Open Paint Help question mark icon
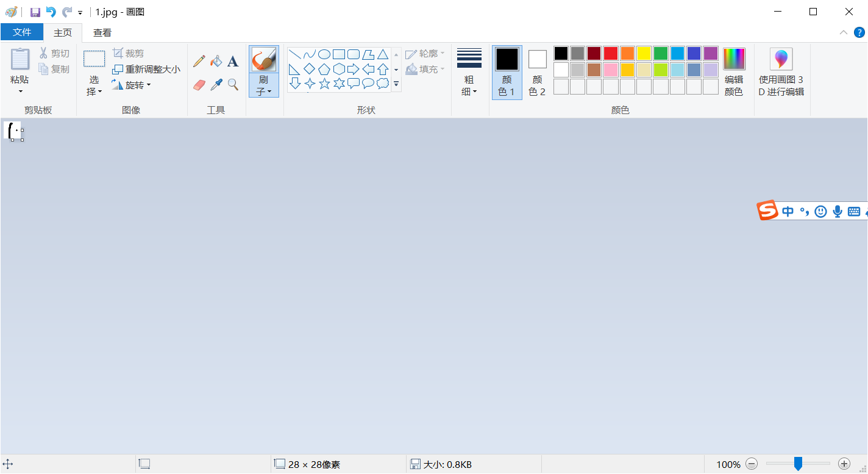 (859, 32)
